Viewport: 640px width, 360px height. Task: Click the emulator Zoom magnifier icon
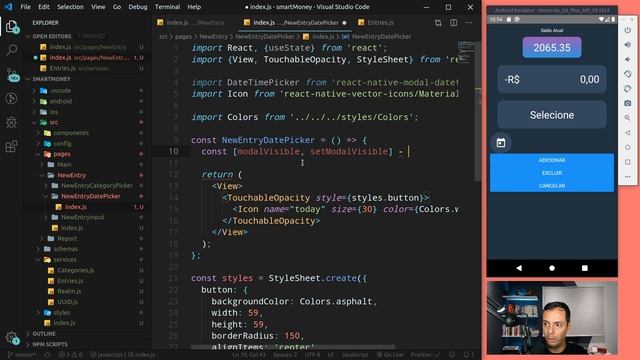pos(628,118)
